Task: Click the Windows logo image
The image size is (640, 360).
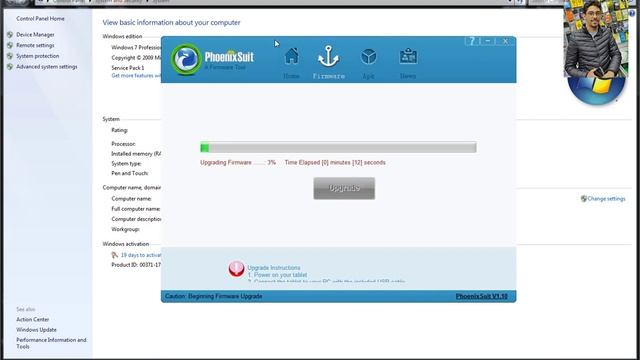Action: 596,91
